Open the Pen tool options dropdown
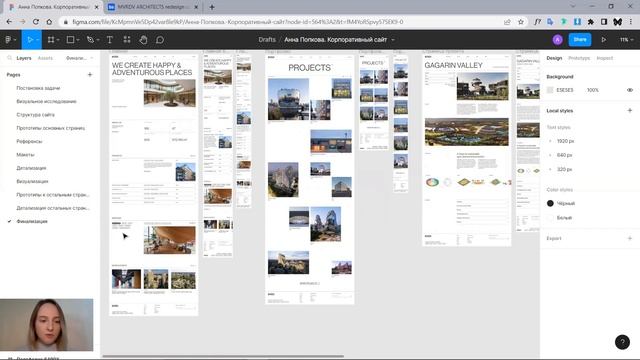Image resolution: width=640 pixels, height=360 pixels. 98,40
